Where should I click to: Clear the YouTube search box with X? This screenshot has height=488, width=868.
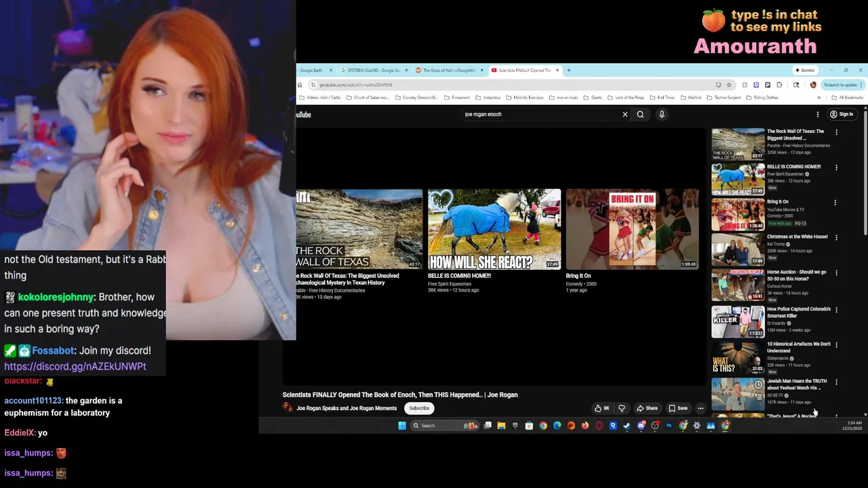coord(625,115)
